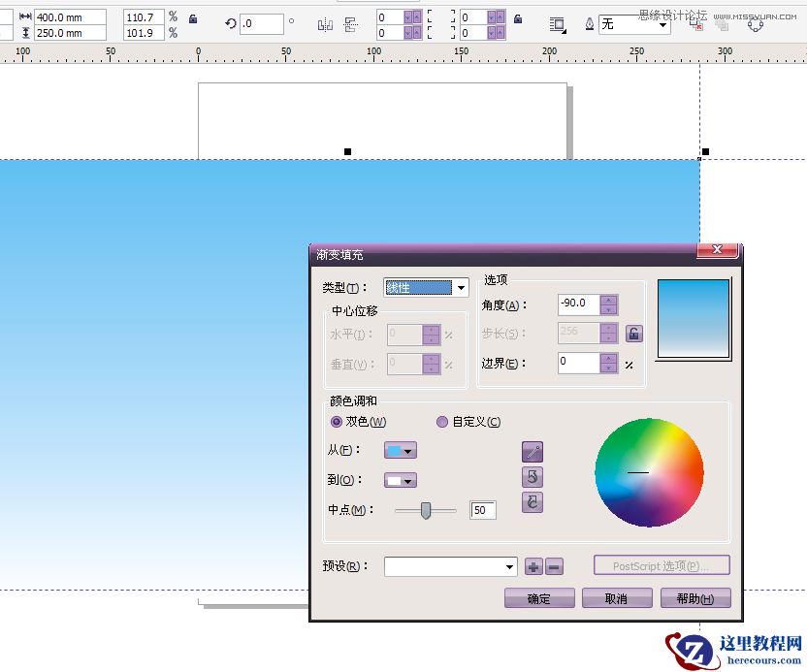Click the clockwise color blend path icon
Image resolution: width=807 pixels, height=672 pixels.
click(x=532, y=502)
